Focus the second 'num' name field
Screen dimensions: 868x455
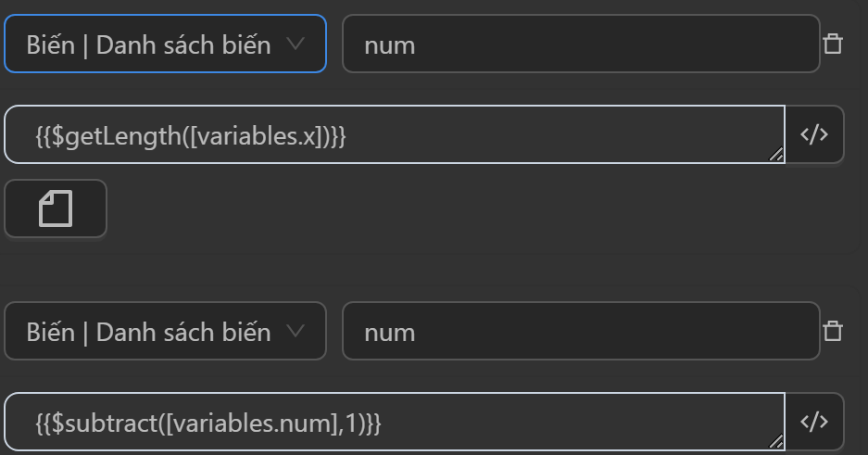click(x=581, y=331)
